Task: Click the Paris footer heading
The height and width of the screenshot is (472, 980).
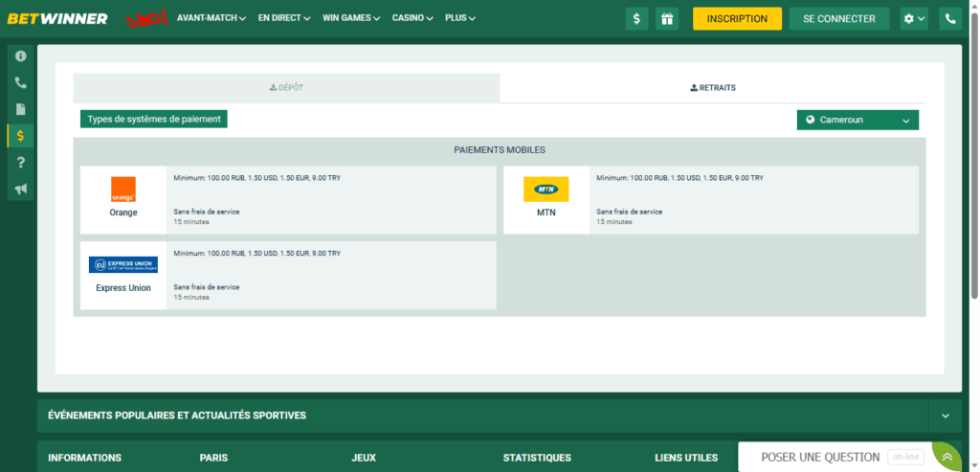Action: point(213,459)
